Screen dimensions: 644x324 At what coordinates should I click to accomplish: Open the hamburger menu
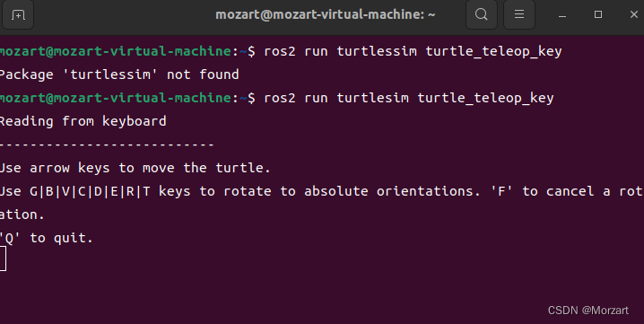click(x=519, y=14)
